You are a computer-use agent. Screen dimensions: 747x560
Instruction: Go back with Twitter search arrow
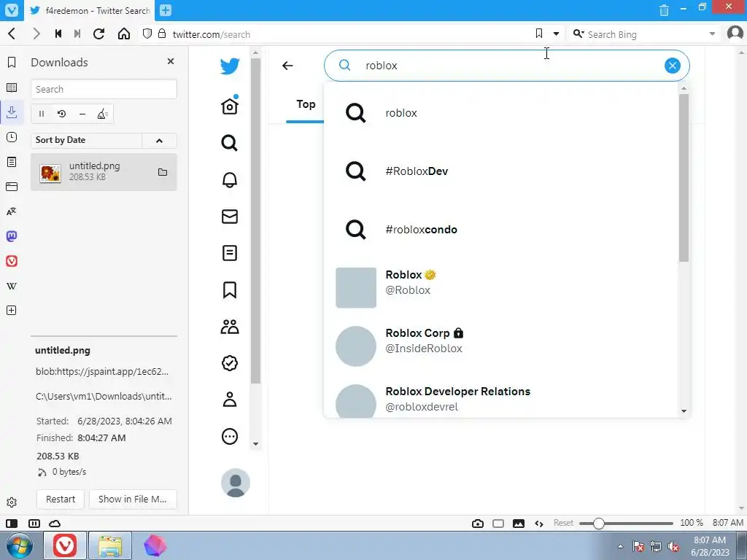pos(287,66)
